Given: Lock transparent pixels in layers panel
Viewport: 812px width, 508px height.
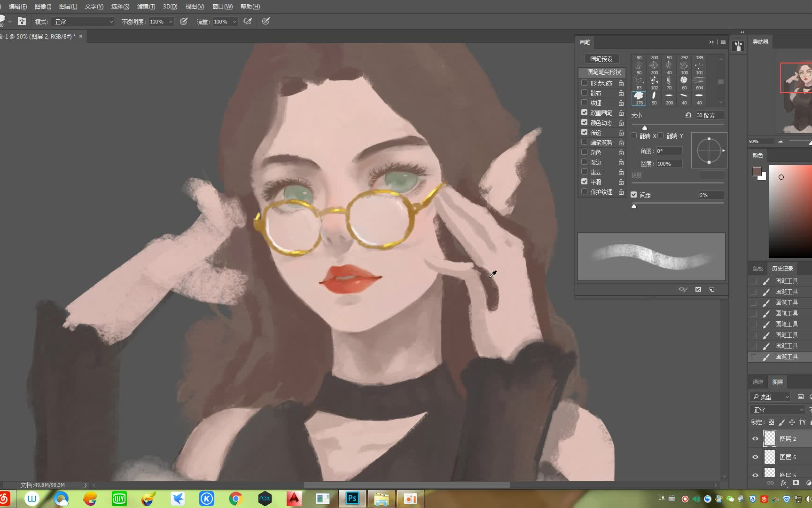Looking at the screenshot, I should click(x=771, y=422).
